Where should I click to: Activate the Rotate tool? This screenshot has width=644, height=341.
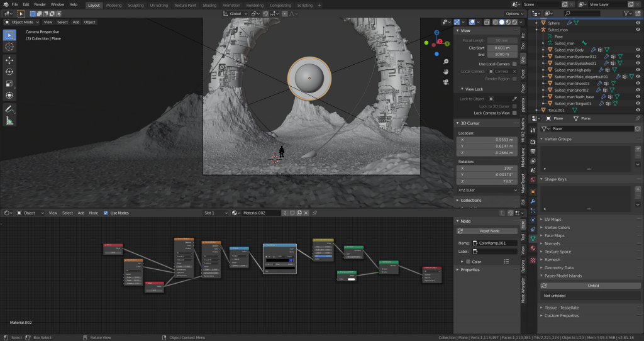pyautogui.click(x=9, y=72)
